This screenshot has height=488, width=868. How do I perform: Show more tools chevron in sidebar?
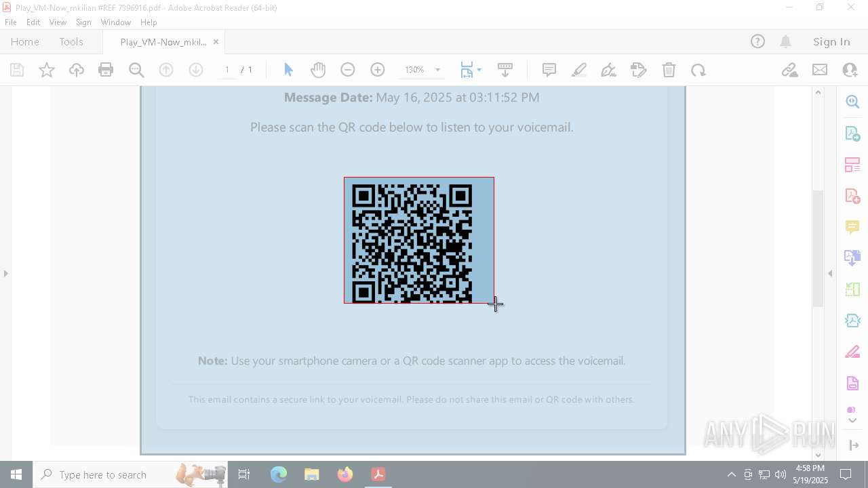click(x=852, y=421)
